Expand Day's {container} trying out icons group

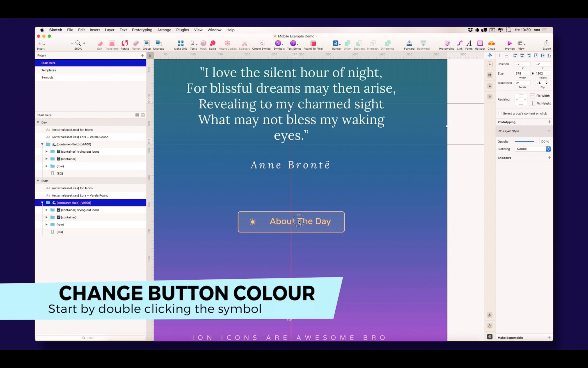[46, 151]
